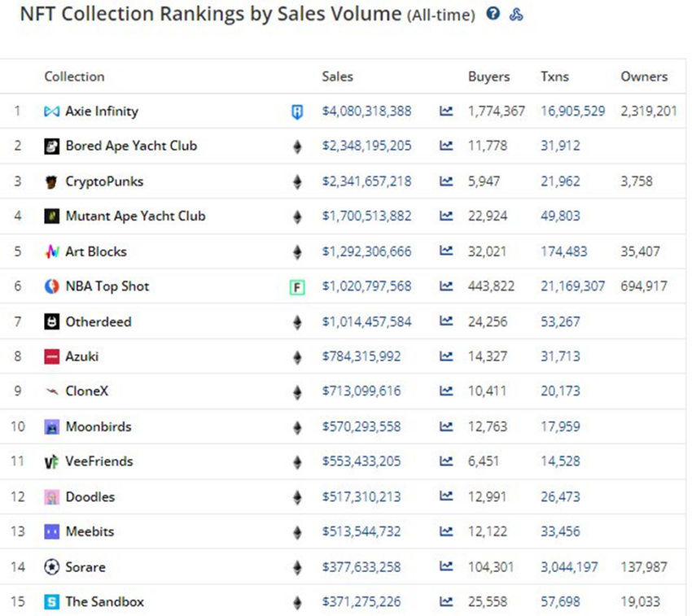Open the VeeFriends sales chart icon
692x616 pixels.
pos(446,461)
